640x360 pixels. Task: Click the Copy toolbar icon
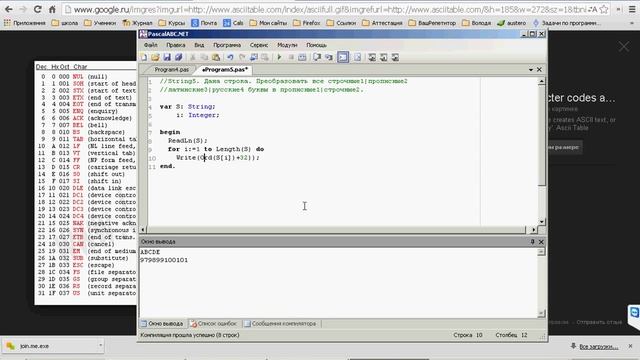coord(204,58)
